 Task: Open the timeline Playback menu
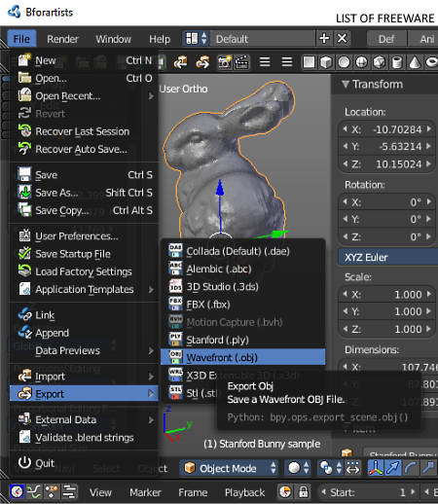tap(244, 492)
